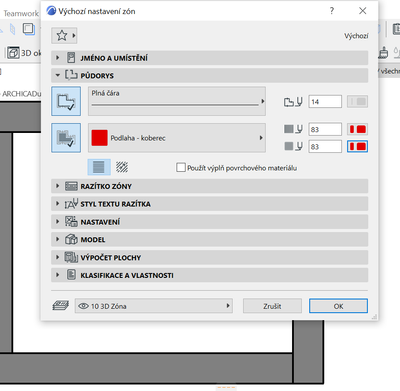
Task: Click the square tool icon in ARCHICAD toolbar
Action: coord(29,29)
